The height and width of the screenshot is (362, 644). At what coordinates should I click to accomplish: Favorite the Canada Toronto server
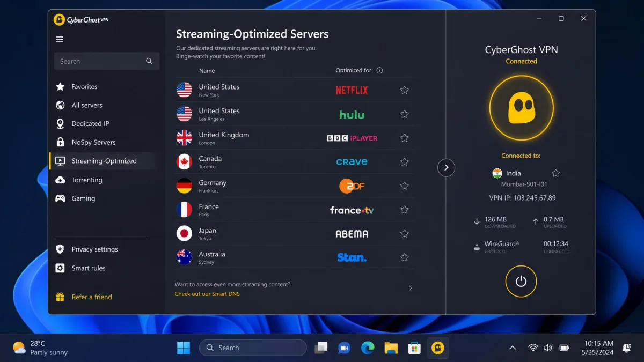405,162
